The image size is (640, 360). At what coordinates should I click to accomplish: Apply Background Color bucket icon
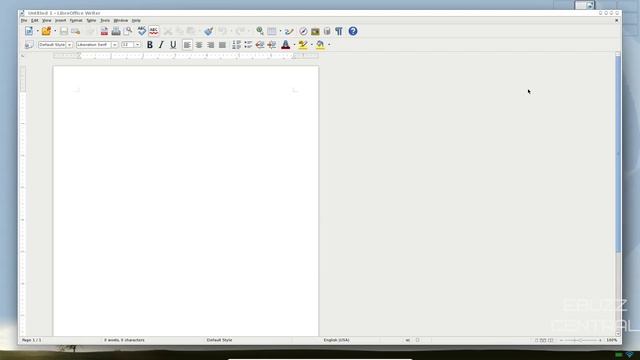point(320,45)
